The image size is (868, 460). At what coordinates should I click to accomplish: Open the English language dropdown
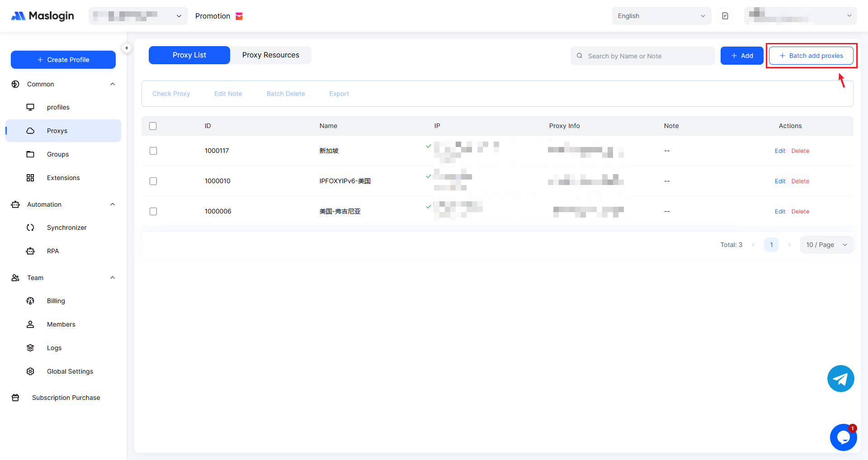pos(661,16)
